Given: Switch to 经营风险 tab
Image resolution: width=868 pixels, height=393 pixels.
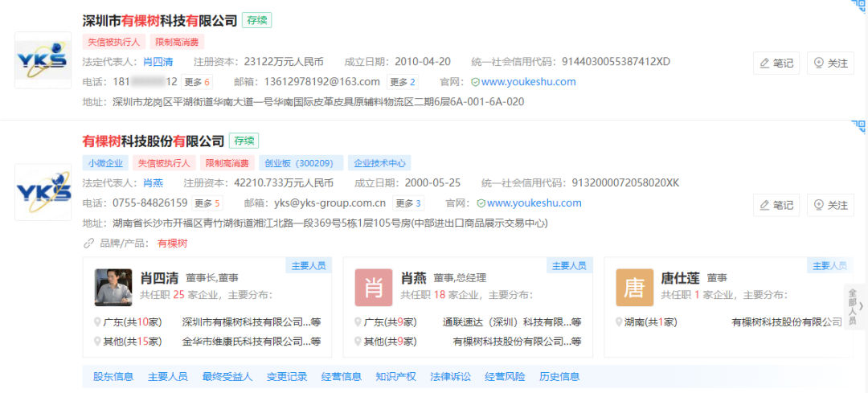Looking at the screenshot, I should [505, 377].
